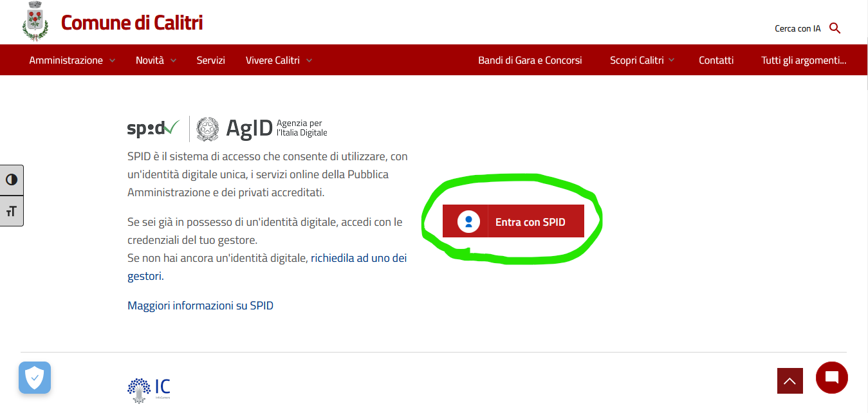Open Maggiori informazioni su SPID link
This screenshot has height=413, width=868.
point(201,306)
